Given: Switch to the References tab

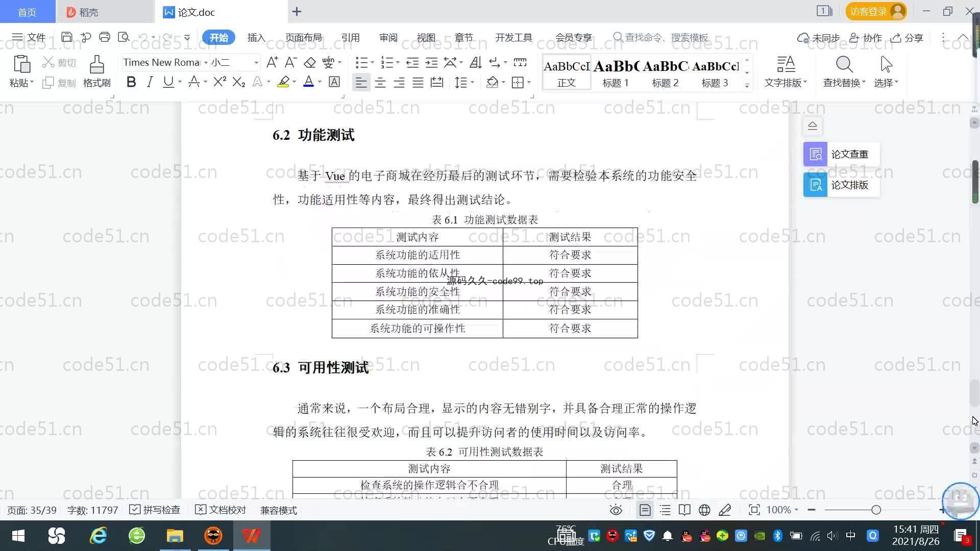Looking at the screenshot, I should tap(350, 37).
